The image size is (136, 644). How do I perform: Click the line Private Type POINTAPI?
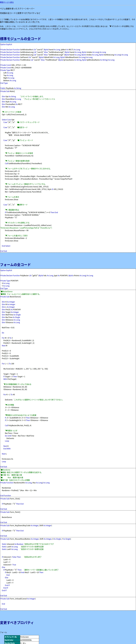[9, 281]
